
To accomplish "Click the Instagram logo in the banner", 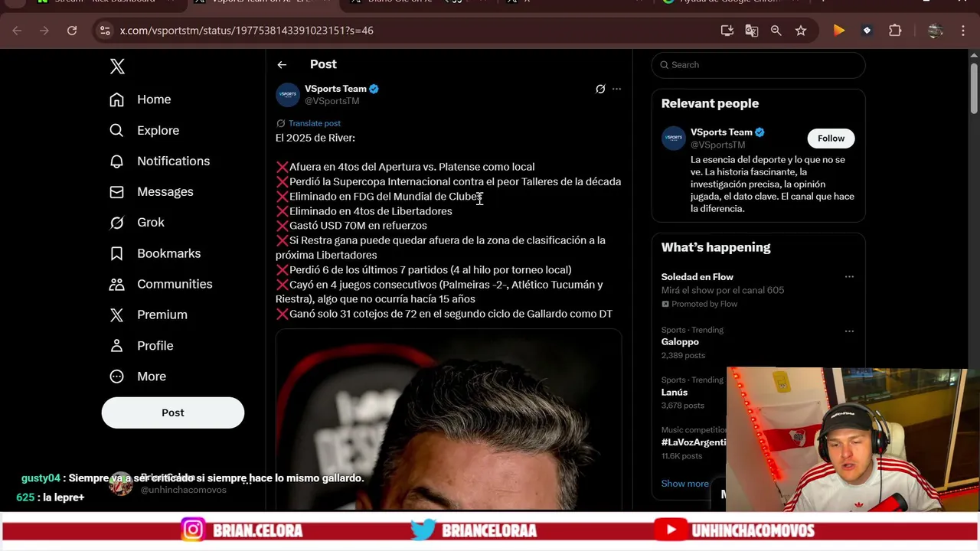I will tap(193, 530).
